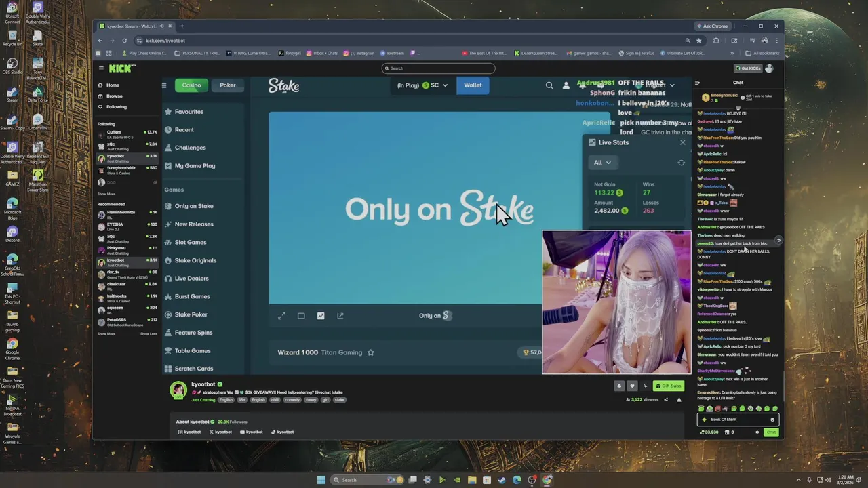Open the Stake Wallet
The height and width of the screenshot is (488, 868).
(x=473, y=85)
